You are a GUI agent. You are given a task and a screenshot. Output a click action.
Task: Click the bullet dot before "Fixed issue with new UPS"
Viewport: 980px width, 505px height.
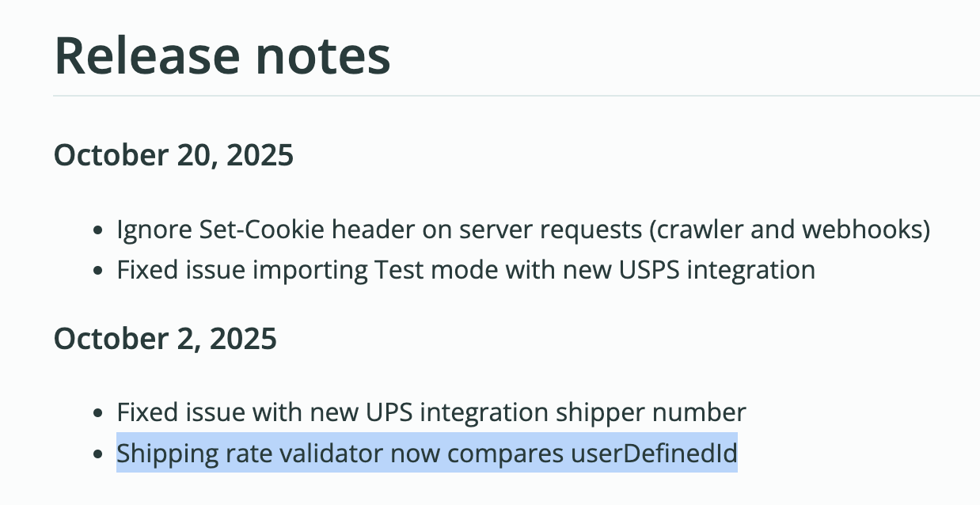point(98,414)
